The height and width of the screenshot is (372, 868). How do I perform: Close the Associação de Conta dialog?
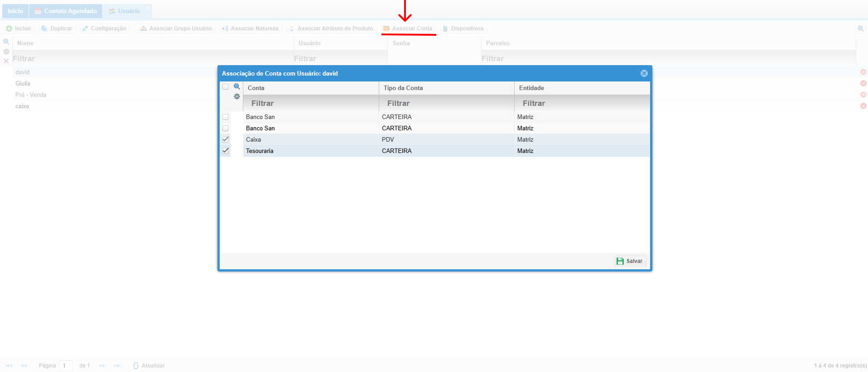tap(644, 73)
